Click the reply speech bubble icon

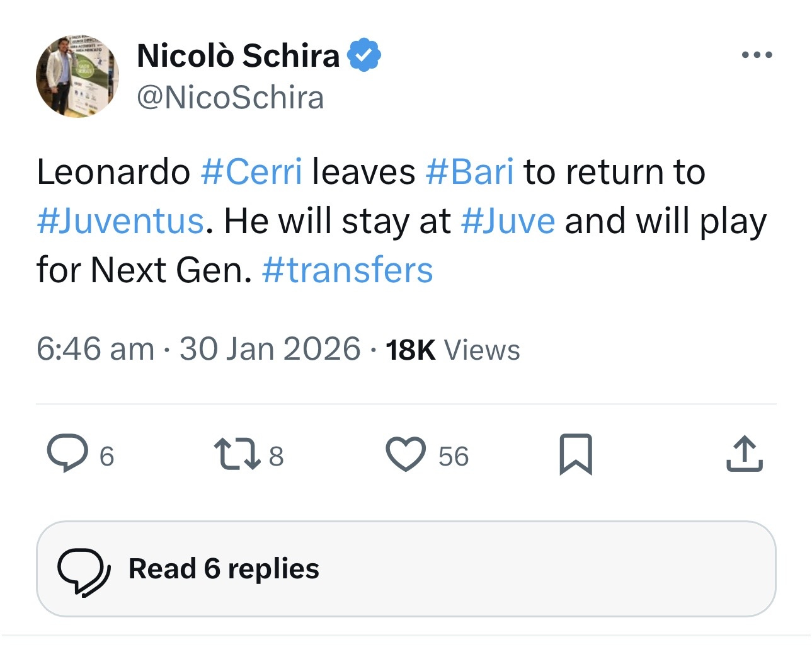click(x=67, y=454)
